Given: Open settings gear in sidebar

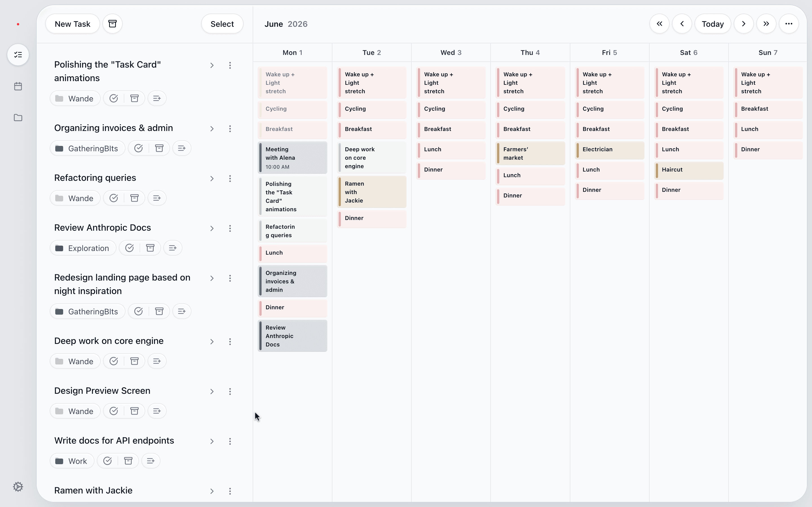Looking at the screenshot, I should pyautogui.click(x=18, y=486).
